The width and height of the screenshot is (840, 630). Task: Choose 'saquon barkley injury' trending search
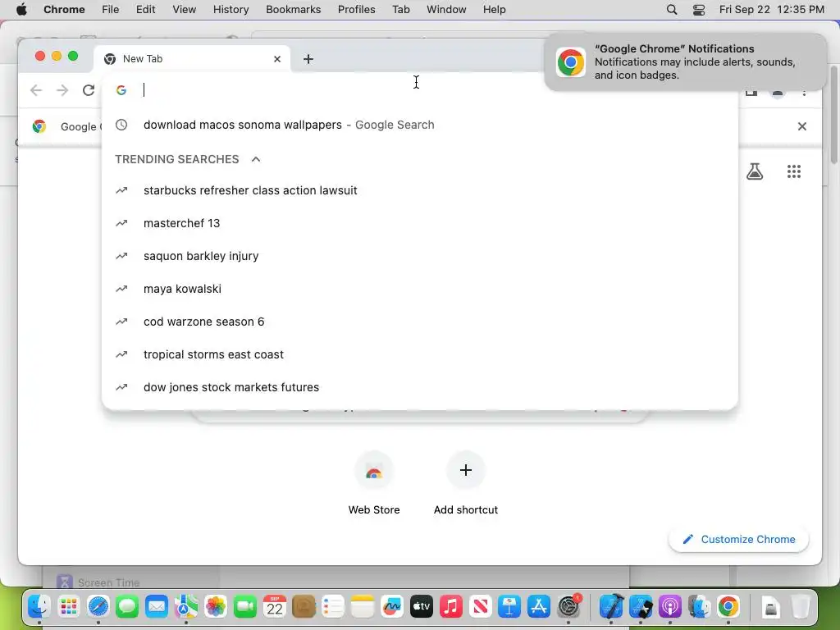pyautogui.click(x=419, y=256)
